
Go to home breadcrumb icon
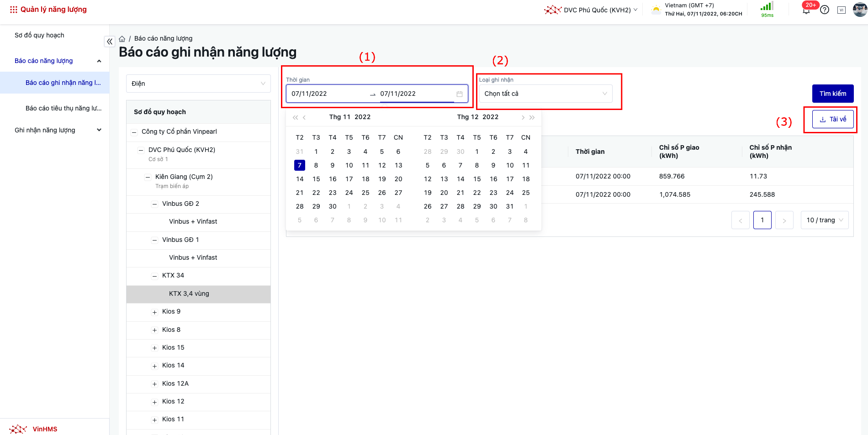click(122, 39)
